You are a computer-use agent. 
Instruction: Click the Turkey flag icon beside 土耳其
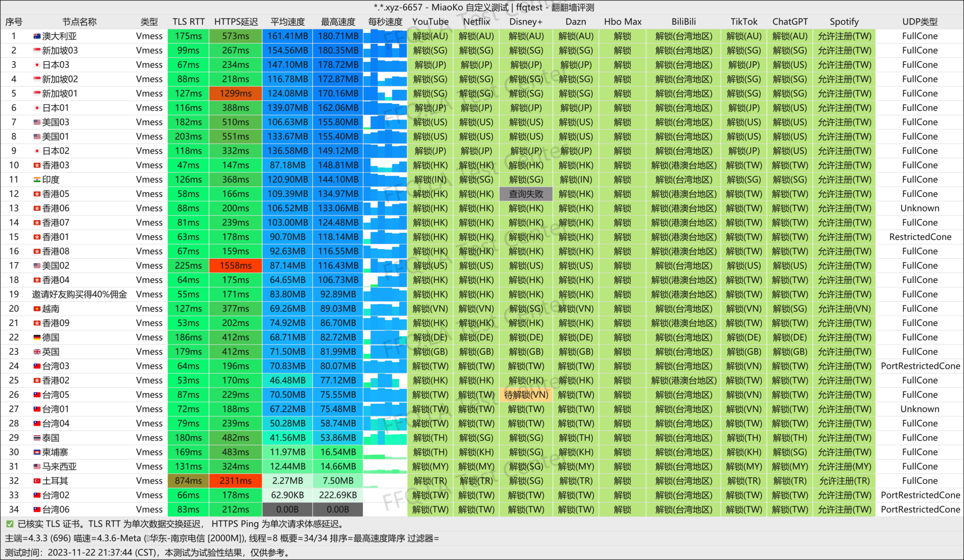(x=37, y=481)
